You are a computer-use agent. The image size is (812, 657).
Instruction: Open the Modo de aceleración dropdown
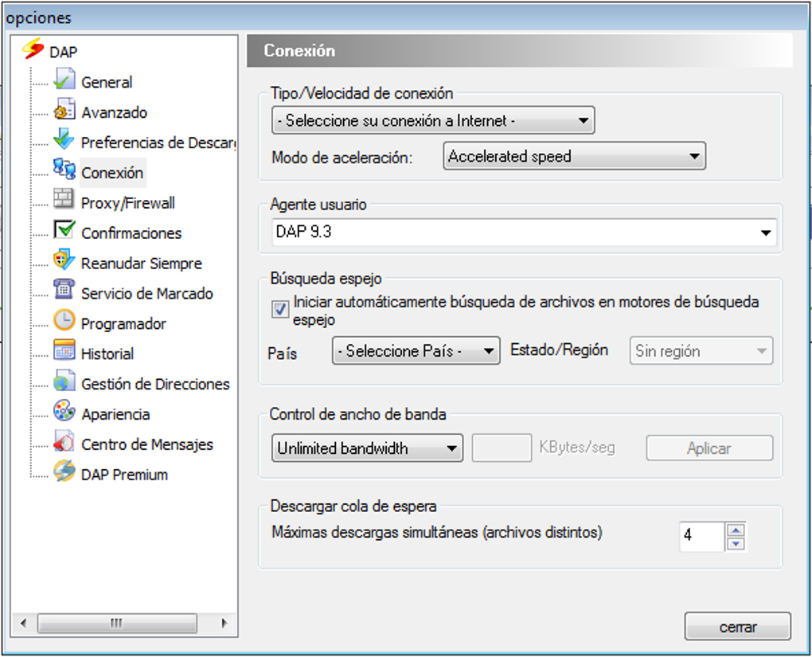click(x=574, y=156)
